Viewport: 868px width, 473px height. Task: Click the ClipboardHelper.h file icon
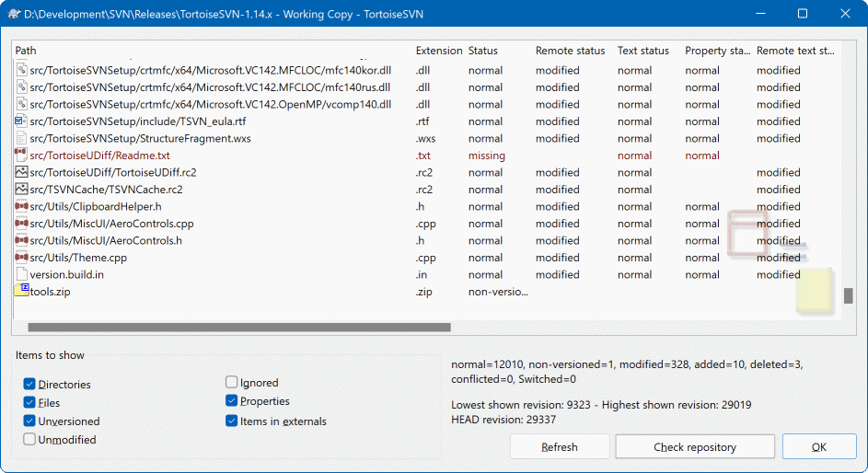pos(21,206)
